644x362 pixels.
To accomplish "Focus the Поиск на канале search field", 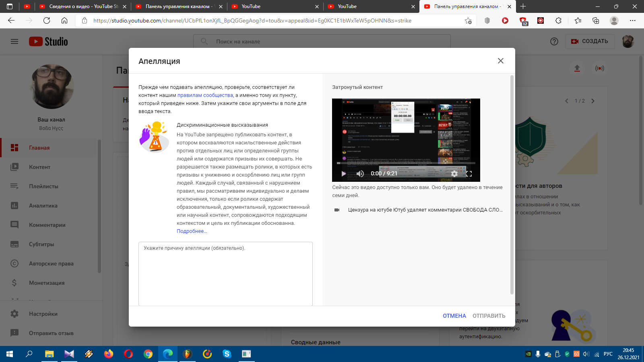I will pos(322,41).
